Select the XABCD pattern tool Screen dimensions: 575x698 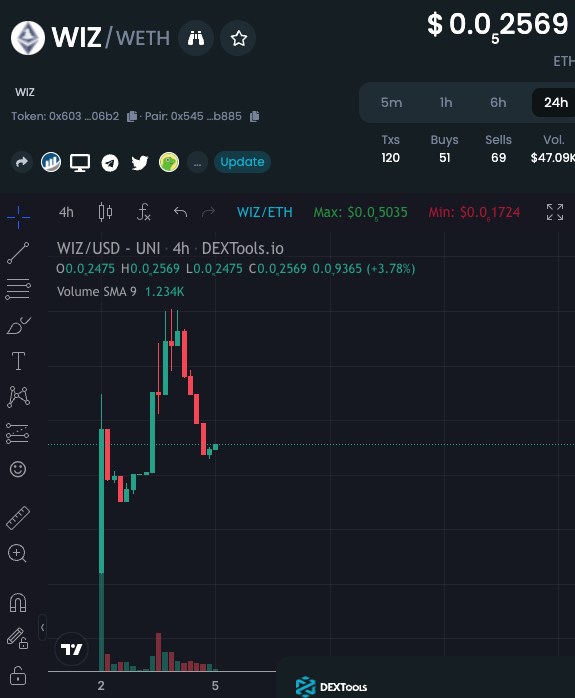coord(18,397)
